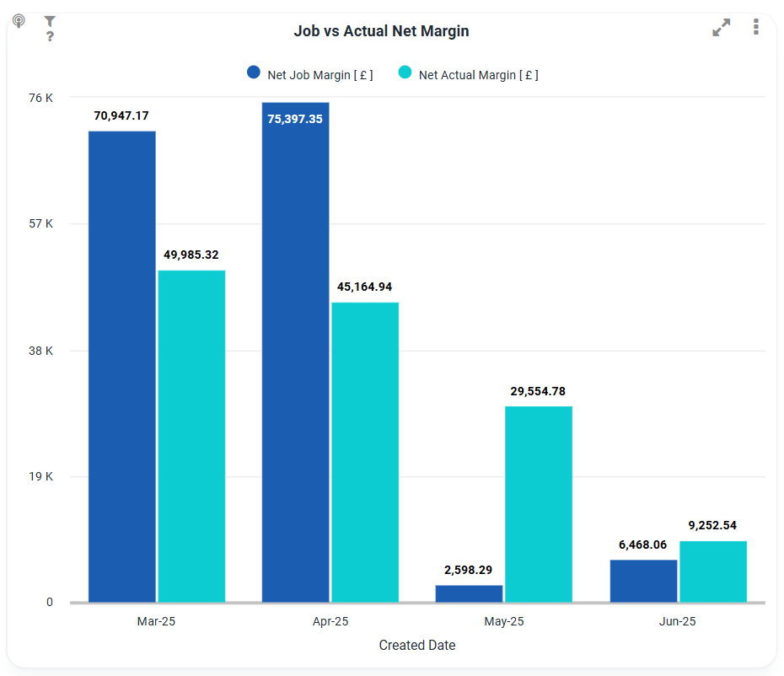Viewport: 784px width, 676px height.
Task: Click the Apr-25 Net Job Margin bar
Action: coord(295,352)
